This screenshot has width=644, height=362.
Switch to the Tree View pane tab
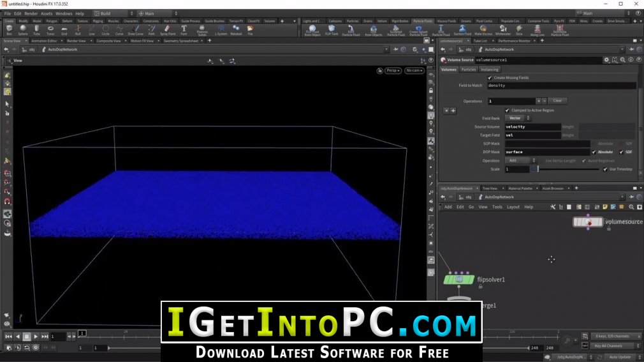(490, 188)
